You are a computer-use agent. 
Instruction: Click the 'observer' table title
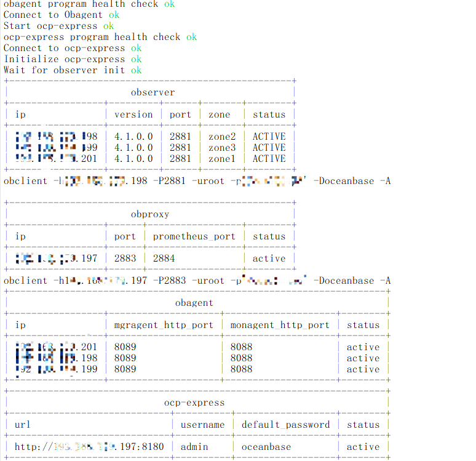tap(153, 92)
